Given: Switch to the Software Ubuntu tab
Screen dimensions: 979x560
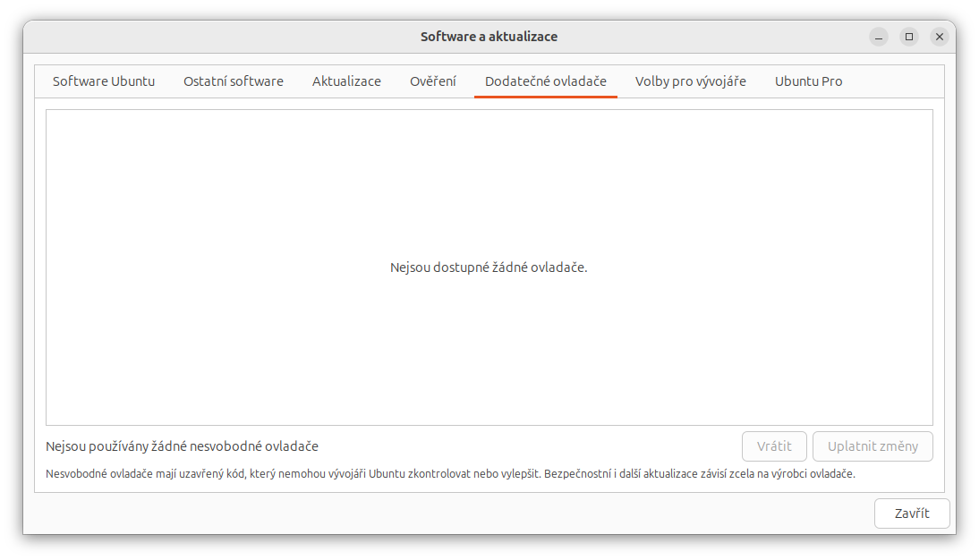Looking at the screenshot, I should pyautogui.click(x=104, y=81).
